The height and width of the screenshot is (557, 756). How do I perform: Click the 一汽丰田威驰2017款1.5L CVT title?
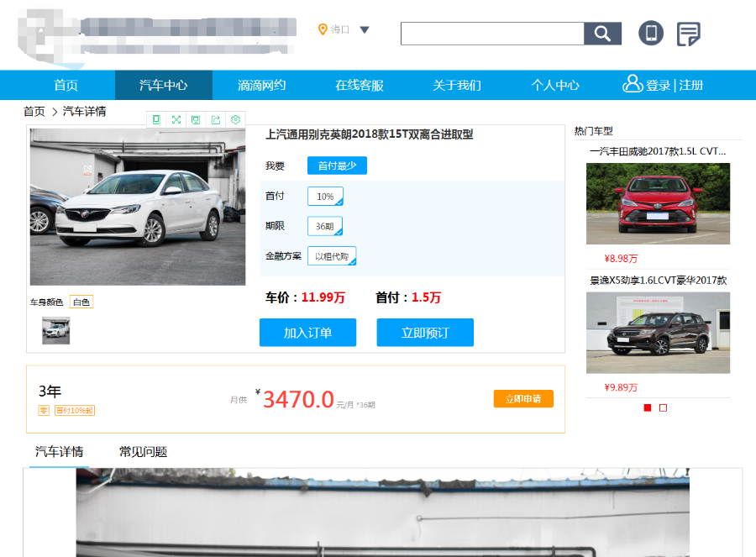658,151
